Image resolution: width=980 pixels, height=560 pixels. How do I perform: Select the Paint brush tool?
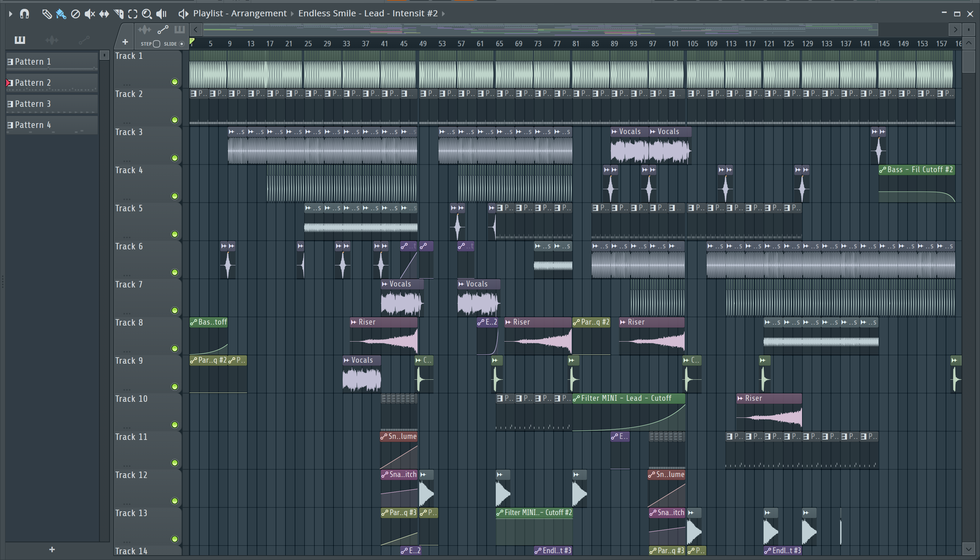click(61, 14)
